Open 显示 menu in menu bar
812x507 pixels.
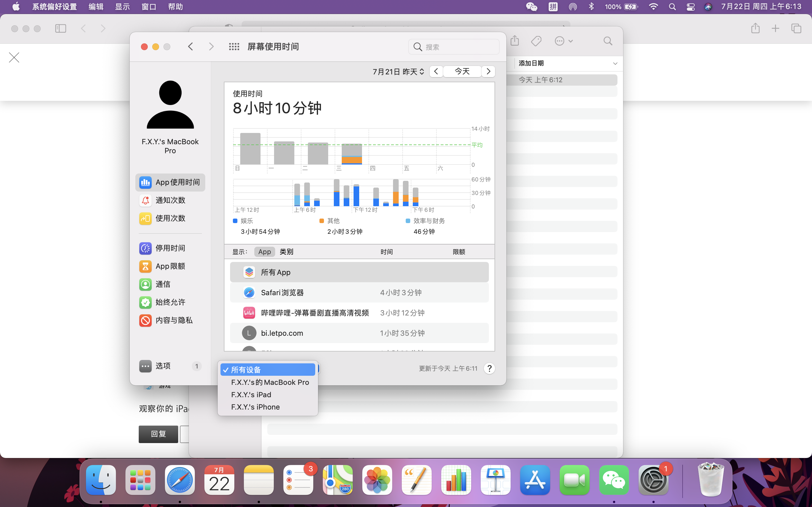(122, 7)
